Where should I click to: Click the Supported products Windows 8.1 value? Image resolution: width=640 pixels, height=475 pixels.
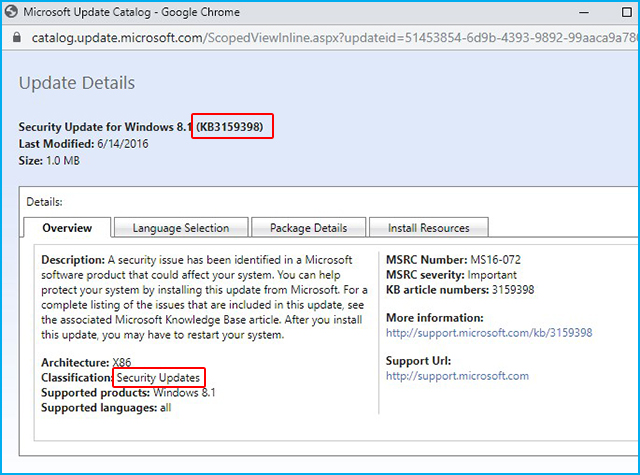click(x=184, y=393)
